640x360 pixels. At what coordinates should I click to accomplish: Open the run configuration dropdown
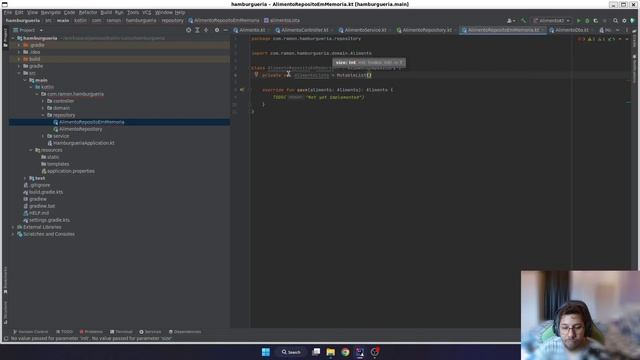click(x=551, y=20)
